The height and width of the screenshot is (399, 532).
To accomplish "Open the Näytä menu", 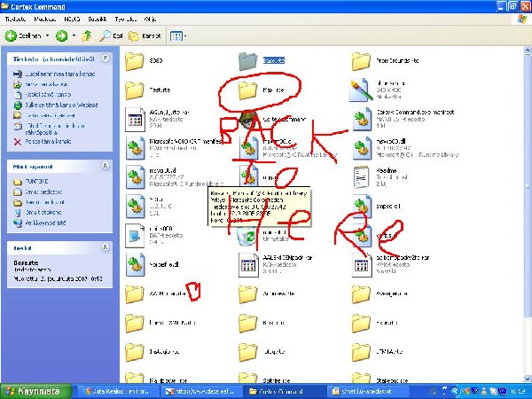I will coord(72,20).
